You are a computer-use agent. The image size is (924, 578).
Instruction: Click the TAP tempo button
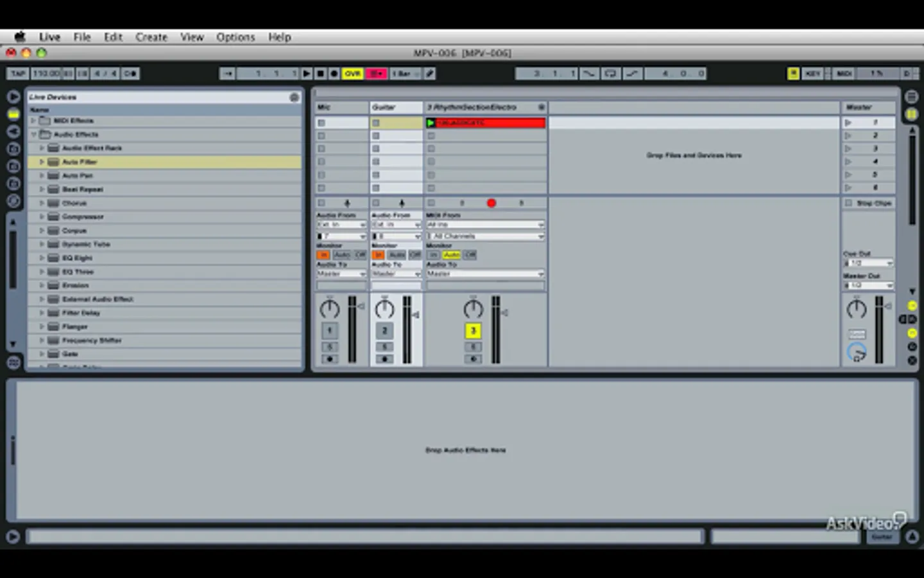pyautogui.click(x=18, y=74)
